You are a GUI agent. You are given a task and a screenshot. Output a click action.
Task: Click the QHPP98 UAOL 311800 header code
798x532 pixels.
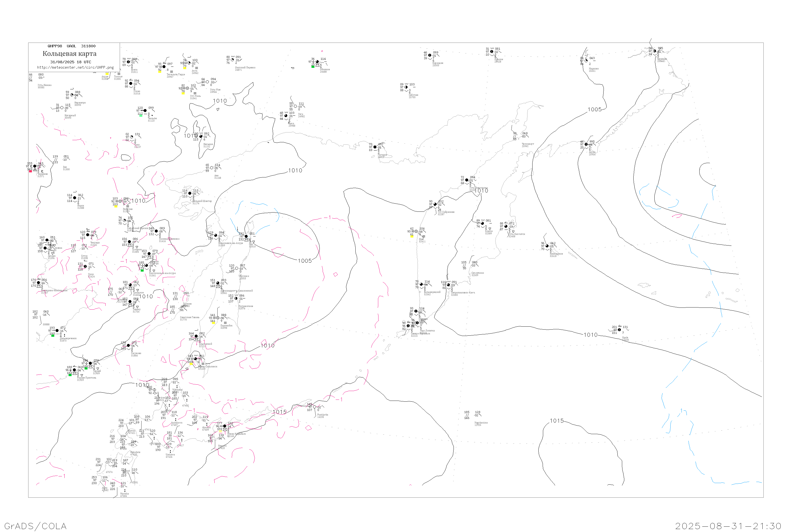pos(72,46)
